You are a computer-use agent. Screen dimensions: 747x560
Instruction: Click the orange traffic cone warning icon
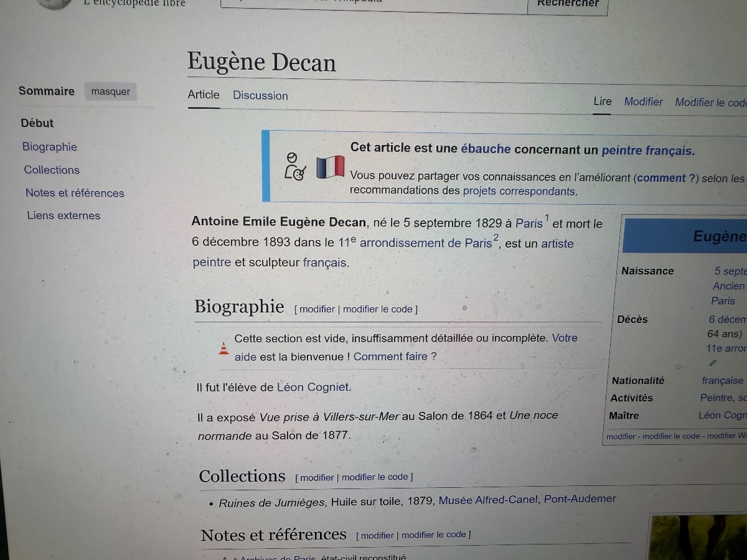(223, 348)
